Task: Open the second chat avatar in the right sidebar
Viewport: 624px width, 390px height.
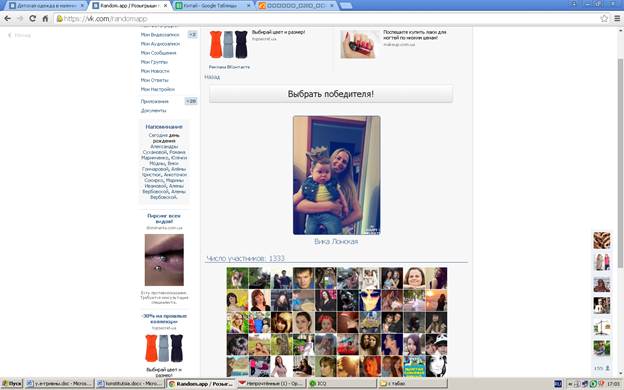Action: [x=602, y=262]
